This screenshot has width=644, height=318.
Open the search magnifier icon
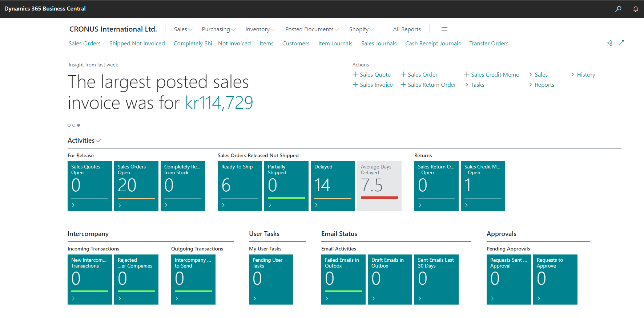618,9
